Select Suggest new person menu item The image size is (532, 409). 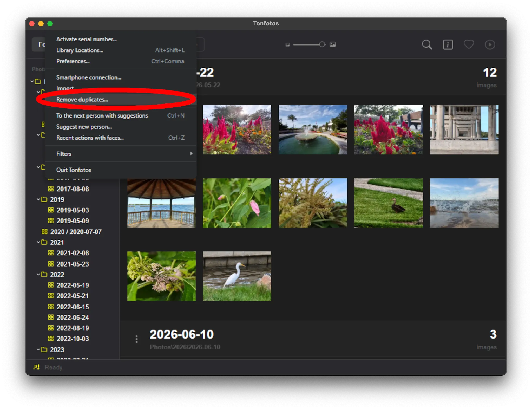tap(121, 127)
